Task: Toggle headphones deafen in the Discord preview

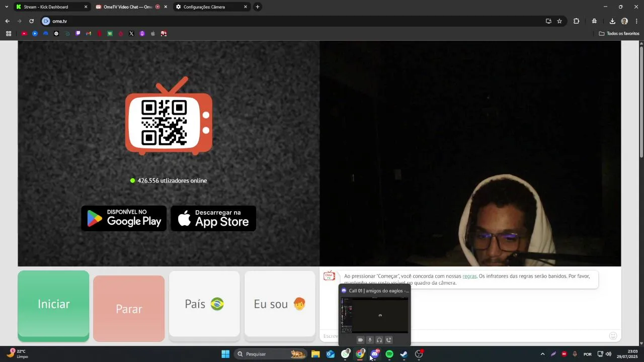Action: coord(379,340)
